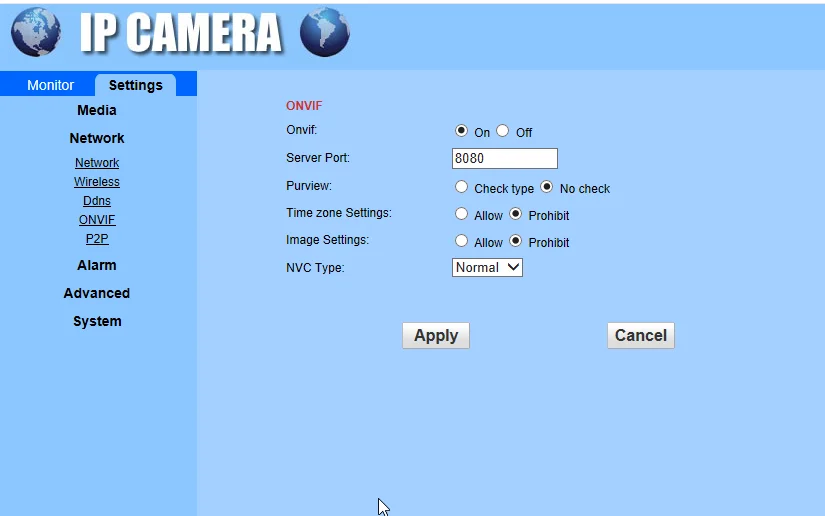Image resolution: width=825 pixels, height=516 pixels.
Task: Expand the System settings section
Action: pyautogui.click(x=97, y=321)
